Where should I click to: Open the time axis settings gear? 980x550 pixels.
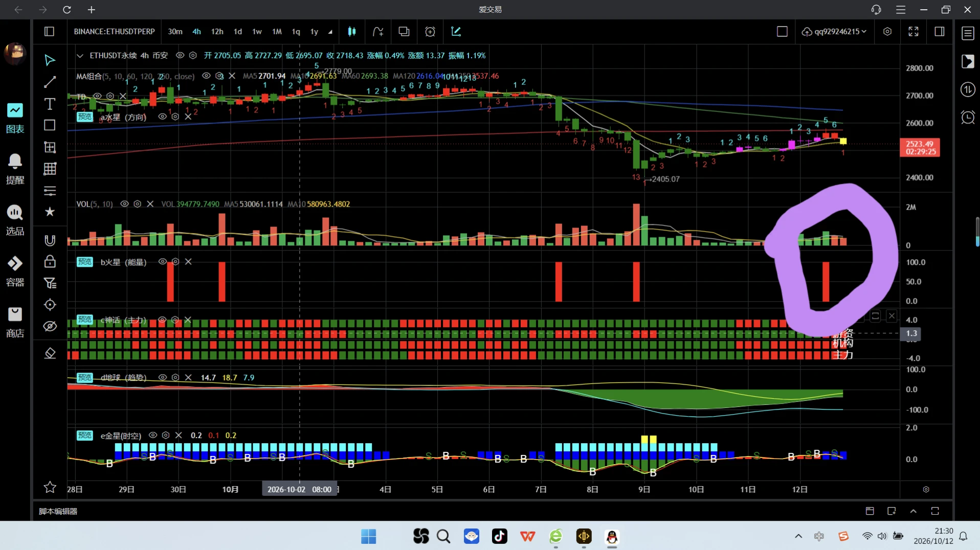926,489
